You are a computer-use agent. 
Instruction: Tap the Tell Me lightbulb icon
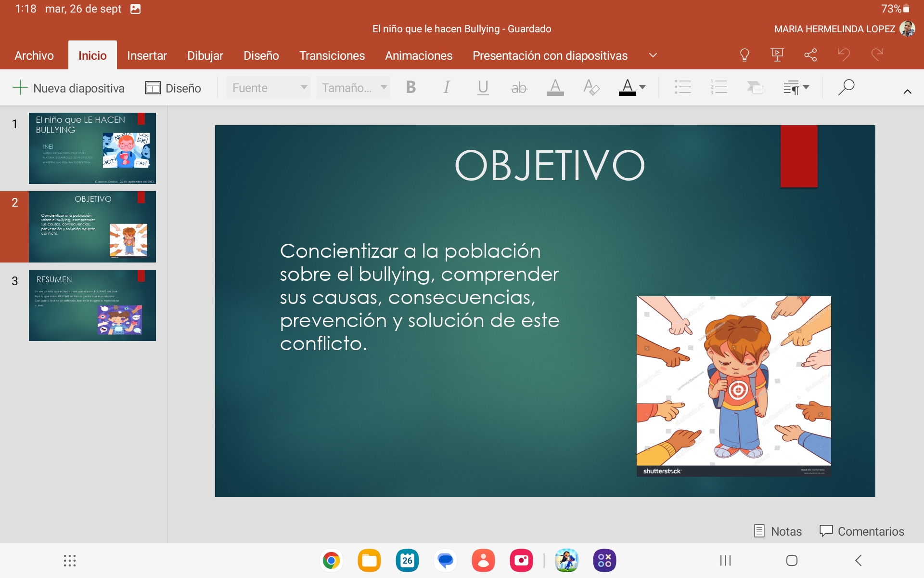[x=744, y=55]
